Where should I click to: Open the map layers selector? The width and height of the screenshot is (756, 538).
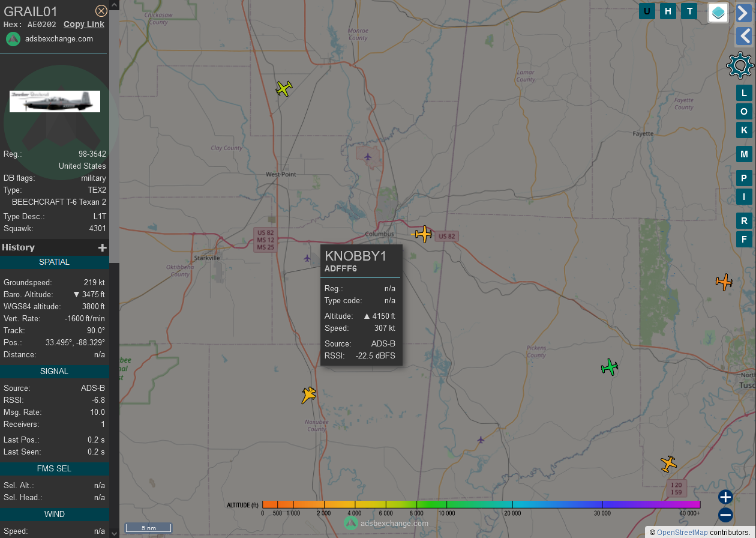pyautogui.click(x=718, y=12)
